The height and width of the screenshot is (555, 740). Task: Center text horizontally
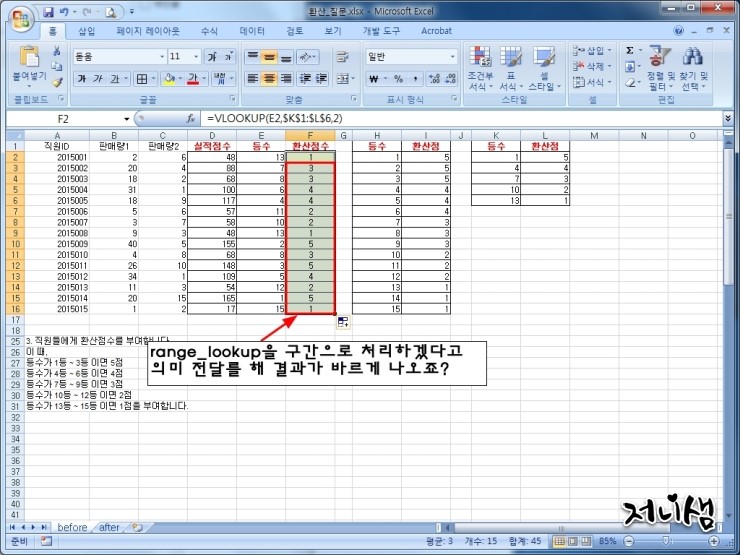coord(269,79)
